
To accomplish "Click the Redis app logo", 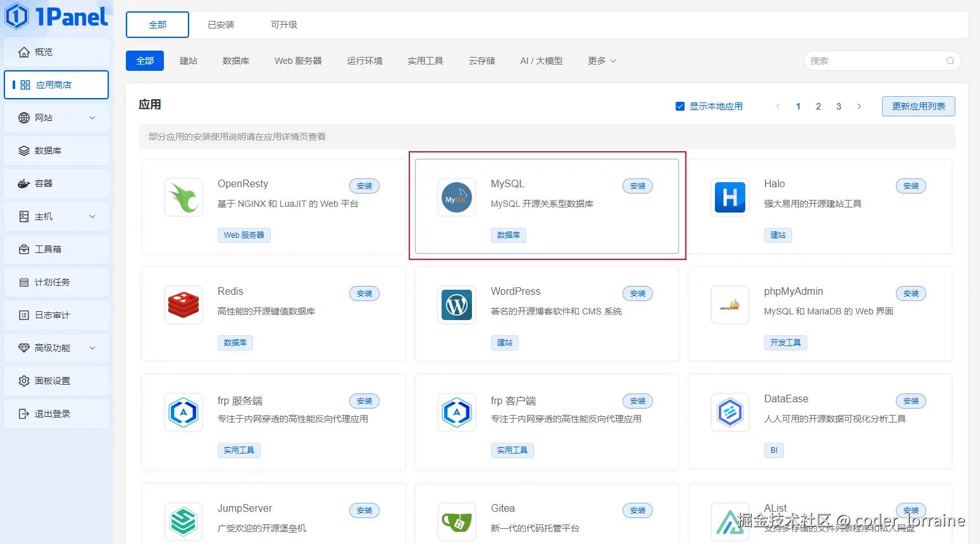I will 183,305.
